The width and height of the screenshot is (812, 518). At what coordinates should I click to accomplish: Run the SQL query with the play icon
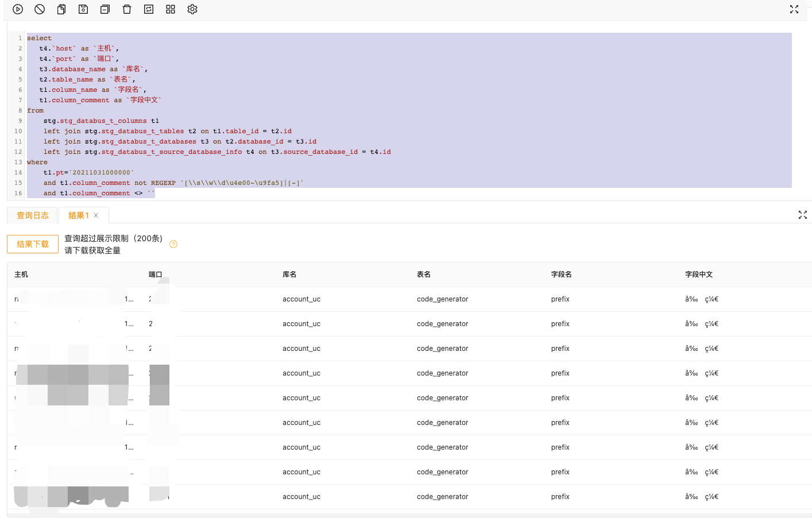coord(18,9)
